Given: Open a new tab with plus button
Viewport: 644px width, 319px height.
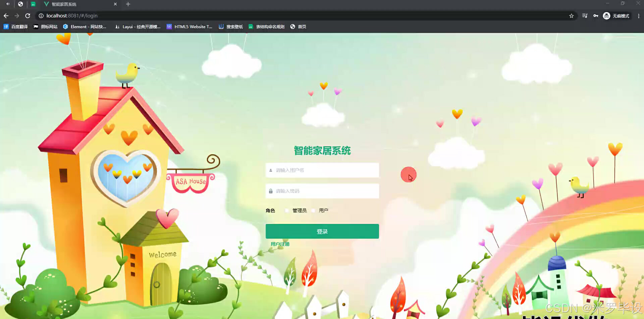Looking at the screenshot, I should 128,4.
